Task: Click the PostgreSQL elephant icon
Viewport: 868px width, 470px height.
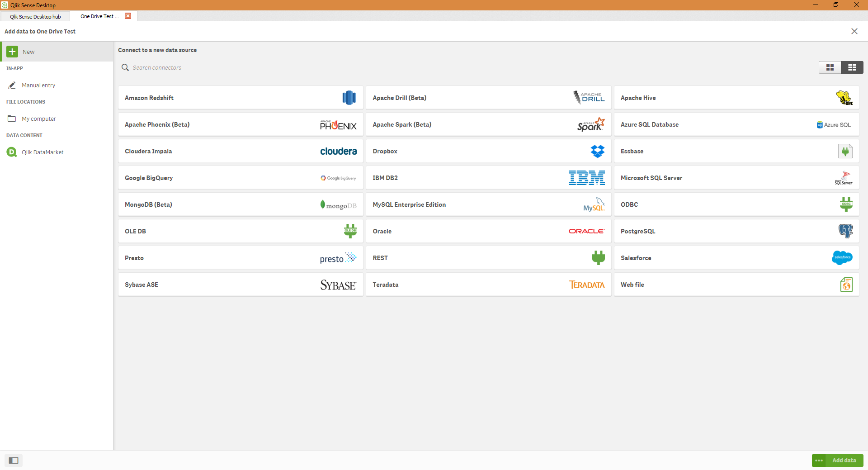Action: (x=845, y=231)
